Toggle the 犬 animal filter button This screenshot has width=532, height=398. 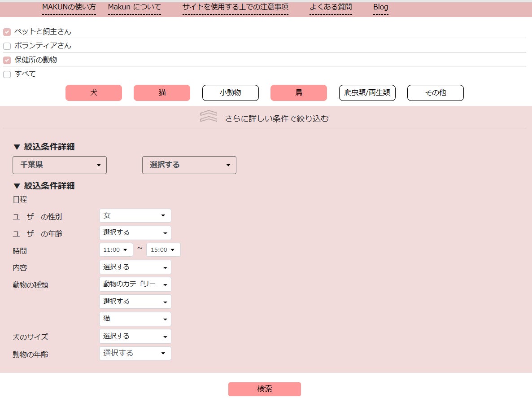[x=94, y=93]
